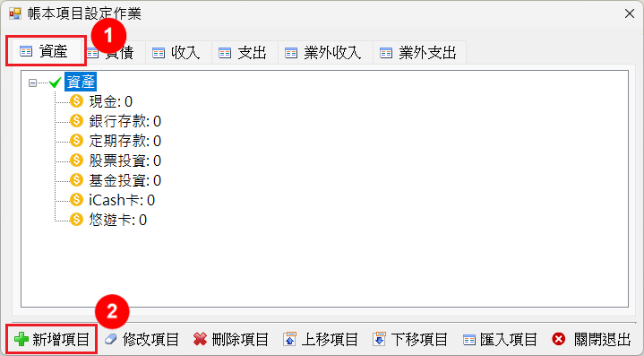Viewport: 644px width, 356px height.
Task: Select the 定期存款: 0 item
Action: [x=125, y=141]
